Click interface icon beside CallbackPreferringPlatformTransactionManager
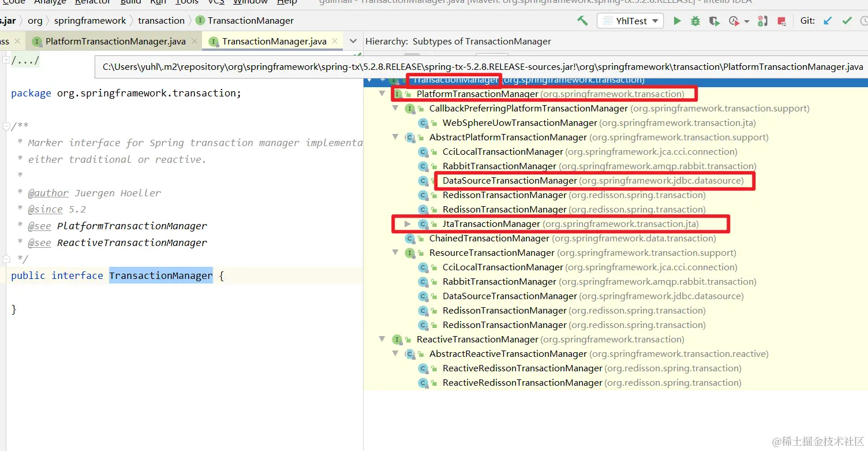Screen dimensions: 868x451 tap(410, 109)
